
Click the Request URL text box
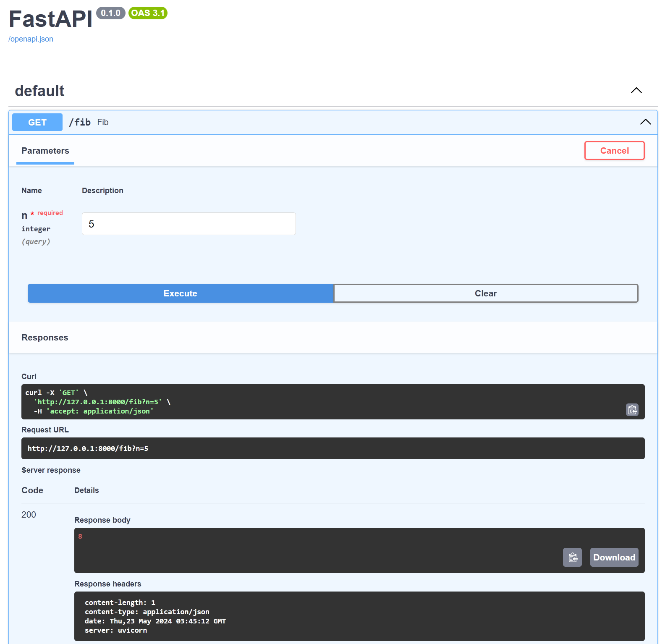(x=332, y=448)
